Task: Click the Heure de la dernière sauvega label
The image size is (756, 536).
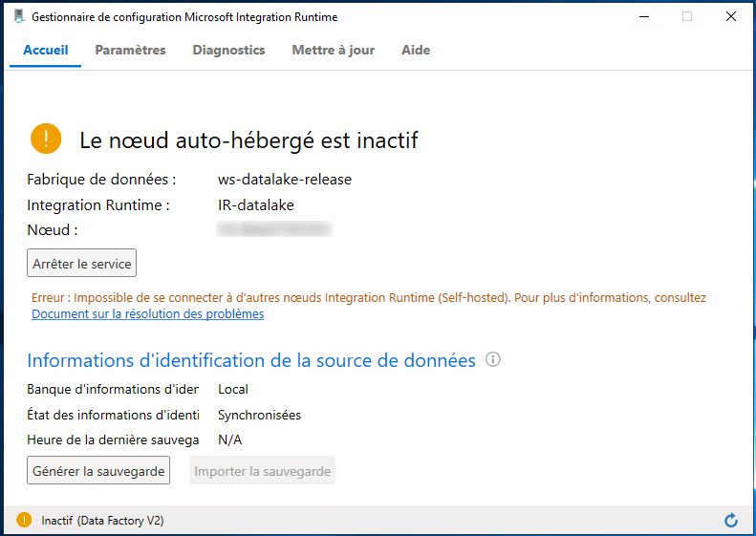Action: pos(113,440)
